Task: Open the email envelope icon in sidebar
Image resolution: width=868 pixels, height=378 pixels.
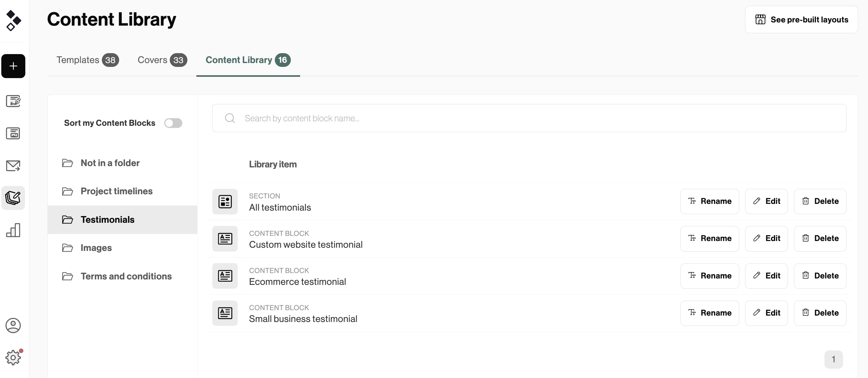Action: point(13,165)
